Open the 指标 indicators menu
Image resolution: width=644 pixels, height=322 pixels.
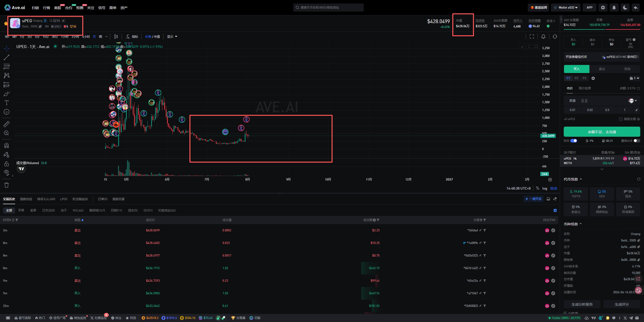132,37
